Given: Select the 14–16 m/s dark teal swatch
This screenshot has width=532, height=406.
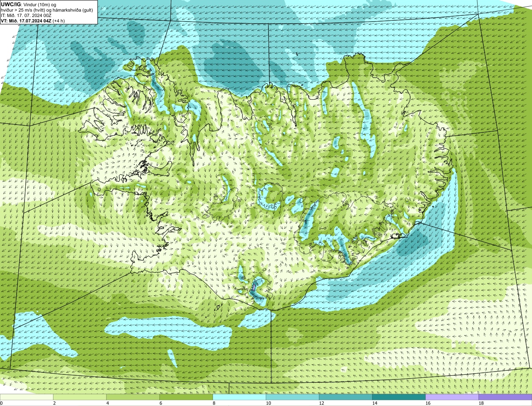Looking at the screenshot, I should click(399, 397).
